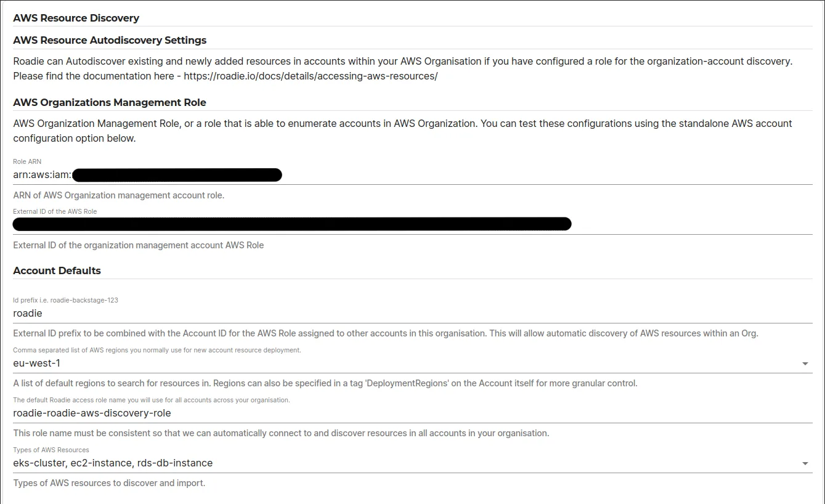Click the AWS Organizations Management Role heading
Viewport: 825px width, 504px height.
(109, 102)
